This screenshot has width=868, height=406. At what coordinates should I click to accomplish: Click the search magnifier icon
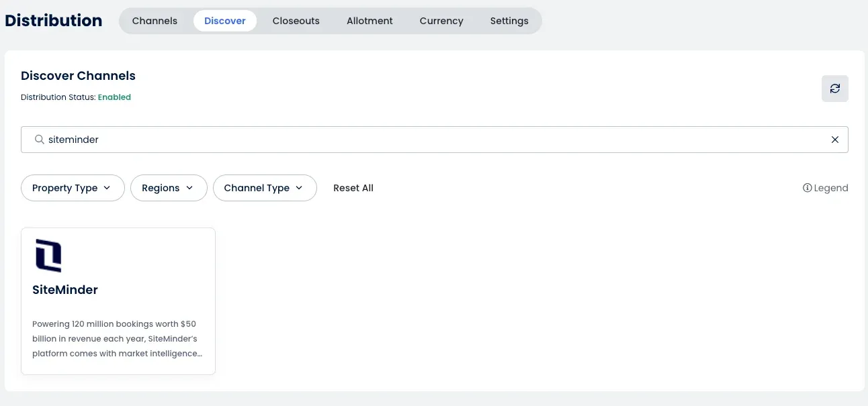[40, 139]
